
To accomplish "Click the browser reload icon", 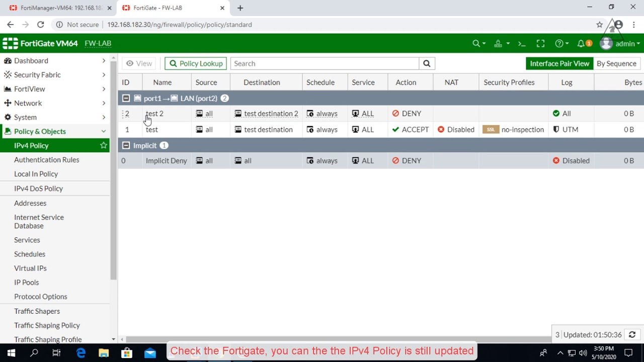I will pos(41,24).
